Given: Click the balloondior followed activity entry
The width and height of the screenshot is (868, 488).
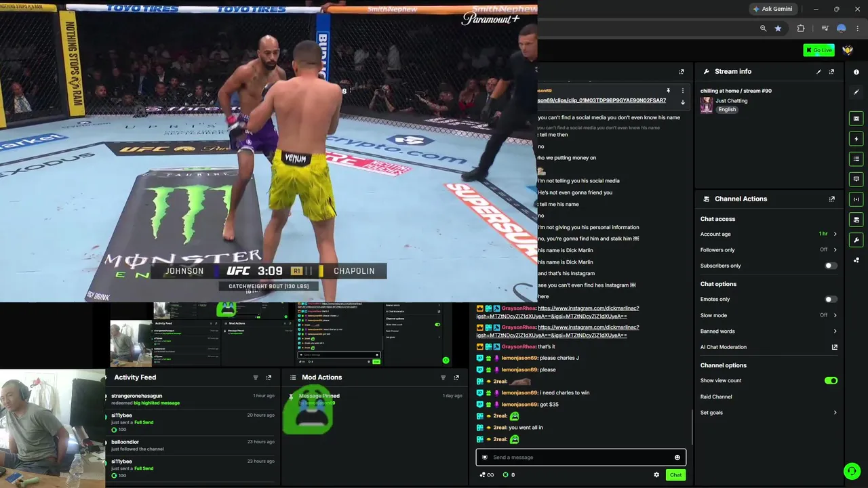Looking at the screenshot, I should [x=193, y=445].
